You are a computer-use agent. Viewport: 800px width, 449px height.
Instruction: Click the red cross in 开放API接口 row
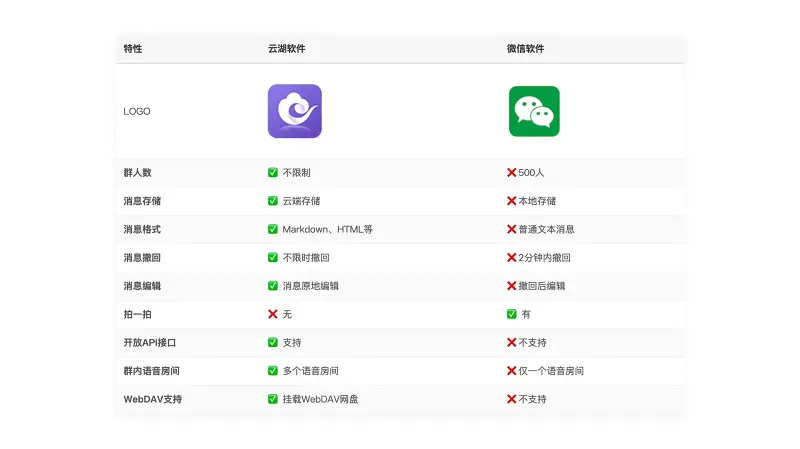[511, 342]
